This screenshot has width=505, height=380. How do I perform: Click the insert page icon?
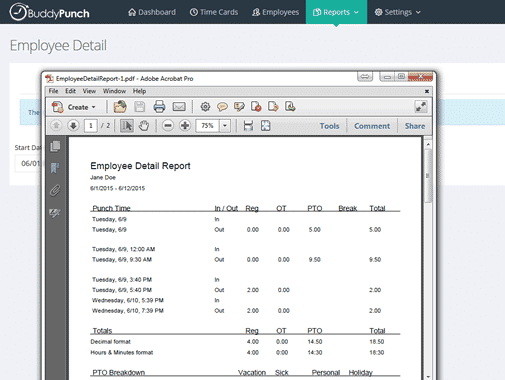[290, 107]
